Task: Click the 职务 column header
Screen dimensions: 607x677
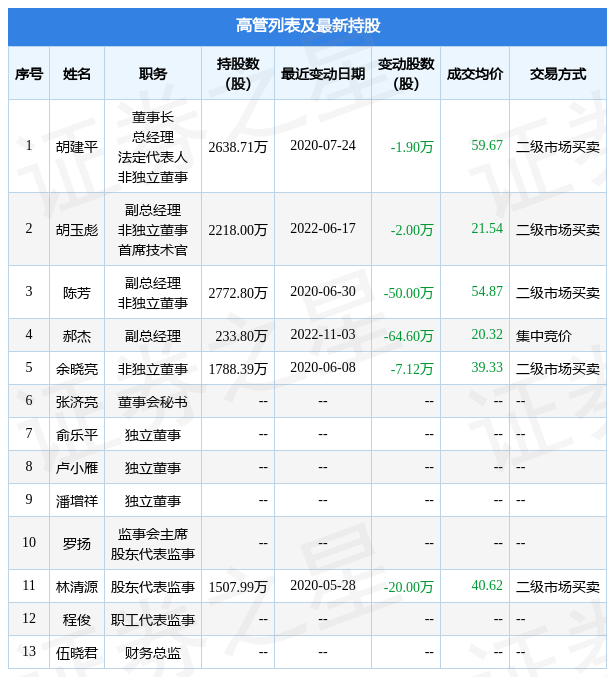Action: (x=153, y=74)
